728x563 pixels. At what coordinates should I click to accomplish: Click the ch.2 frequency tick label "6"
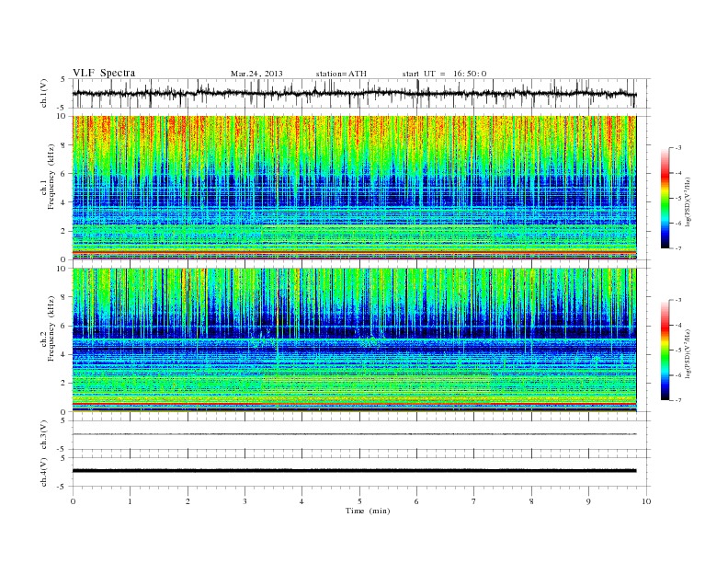64,326
